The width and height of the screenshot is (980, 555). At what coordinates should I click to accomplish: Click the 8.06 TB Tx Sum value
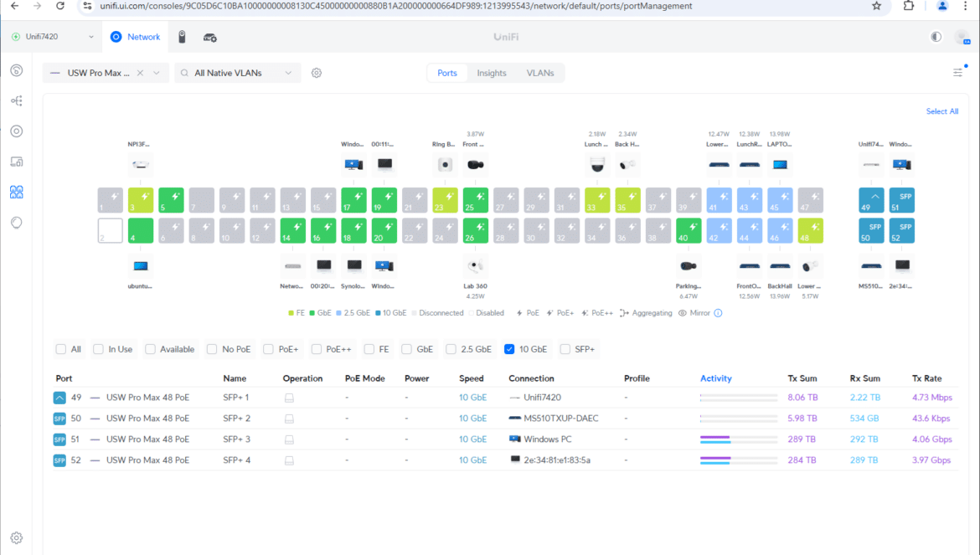(802, 398)
